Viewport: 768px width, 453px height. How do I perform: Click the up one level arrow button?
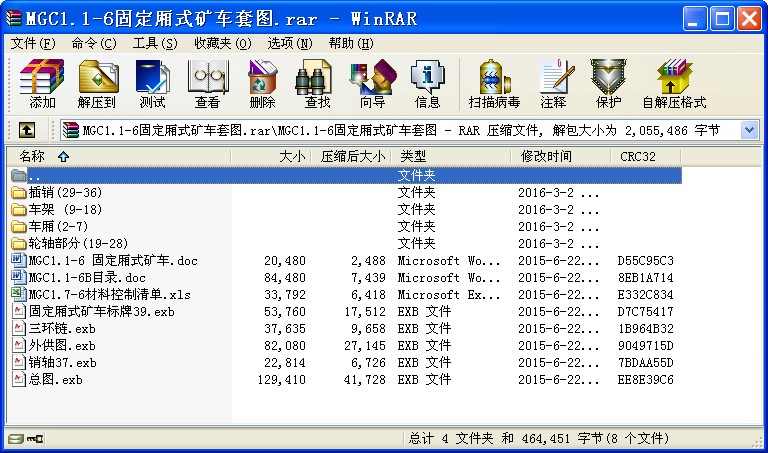tap(26, 130)
